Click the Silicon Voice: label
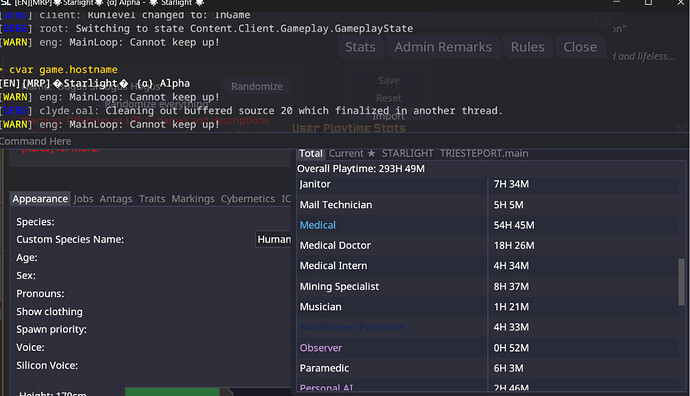690x396 pixels. click(47, 366)
